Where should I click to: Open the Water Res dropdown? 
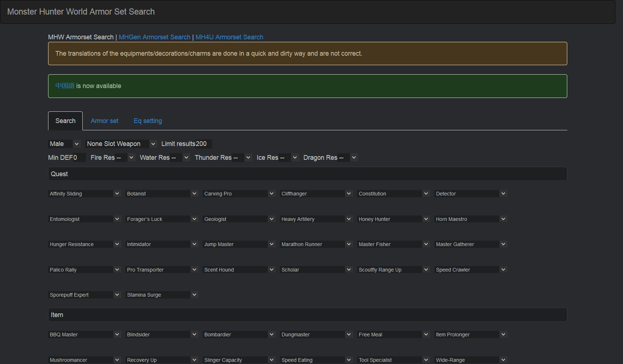179,158
